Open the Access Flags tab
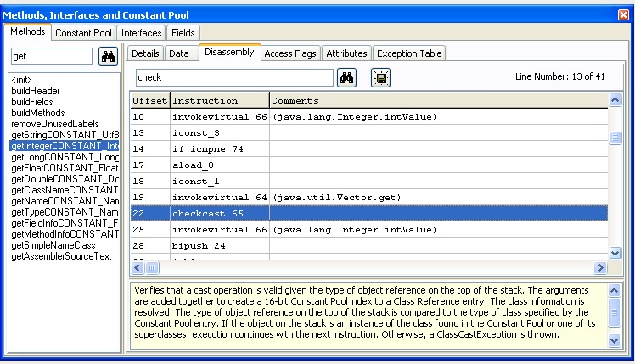635x364 pixels. click(x=290, y=53)
